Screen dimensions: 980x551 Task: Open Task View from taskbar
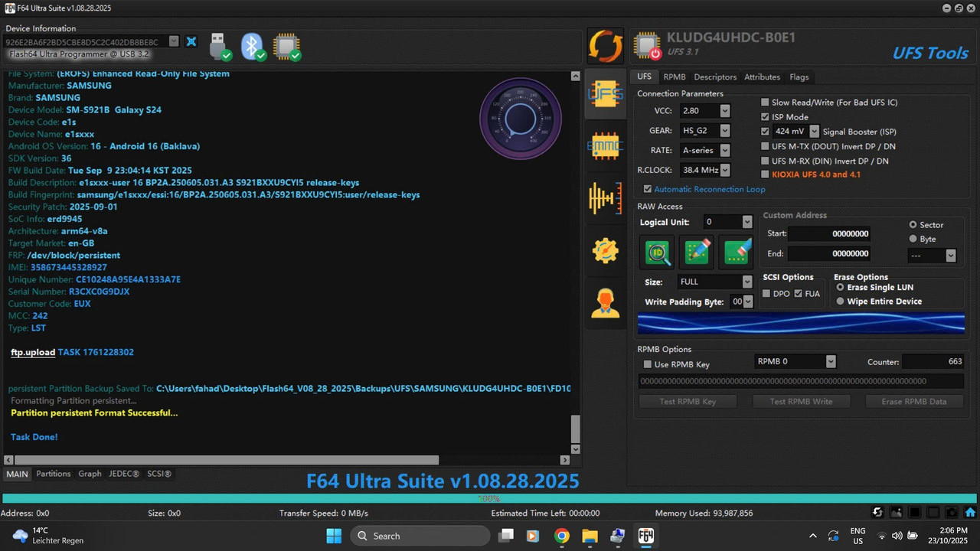tap(506, 536)
